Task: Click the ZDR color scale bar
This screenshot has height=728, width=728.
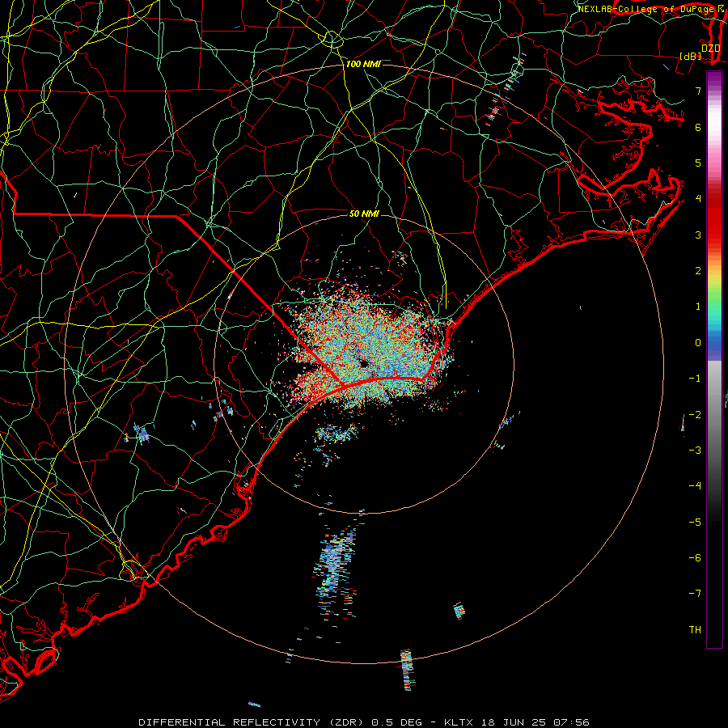Action: [714, 359]
